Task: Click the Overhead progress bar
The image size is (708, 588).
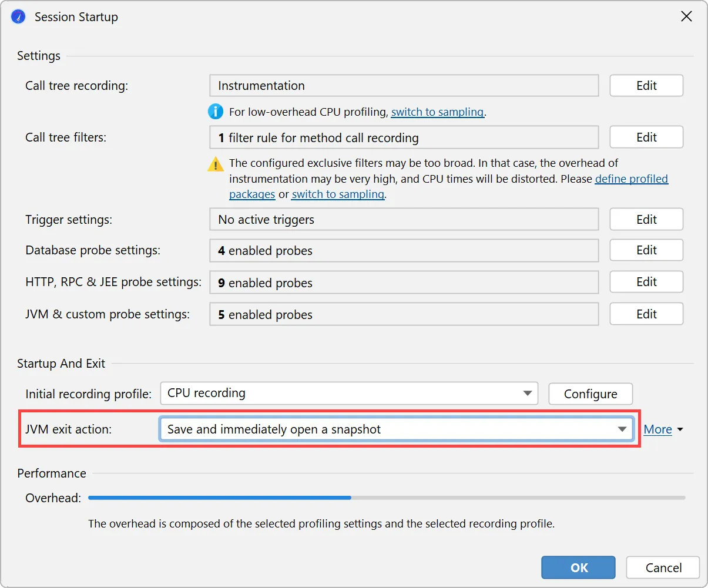Action: (x=387, y=498)
